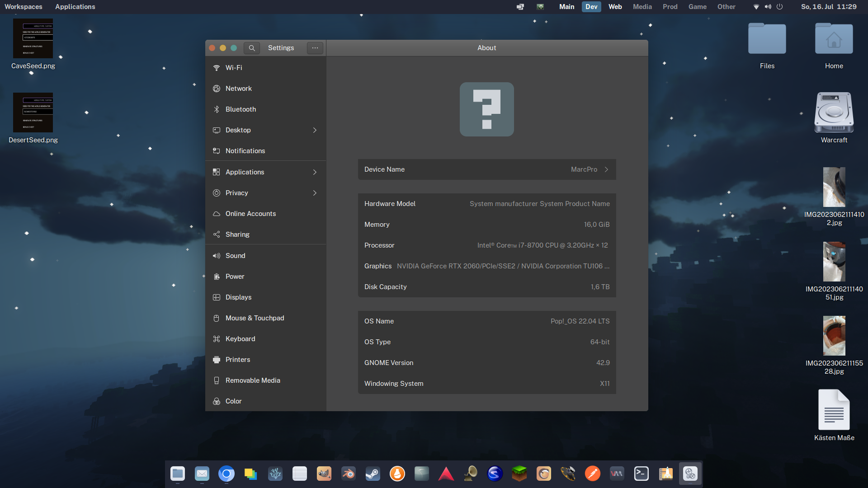Launch the Terminal from the dock
The width and height of the screenshot is (868, 488).
tap(641, 474)
